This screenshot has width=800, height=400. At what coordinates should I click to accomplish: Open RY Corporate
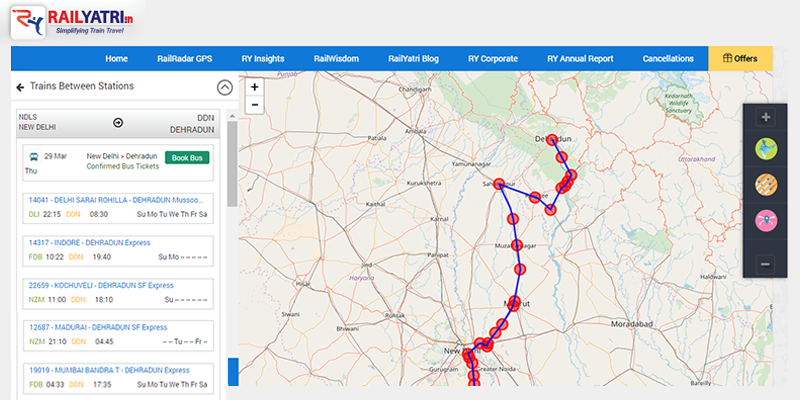(493, 59)
